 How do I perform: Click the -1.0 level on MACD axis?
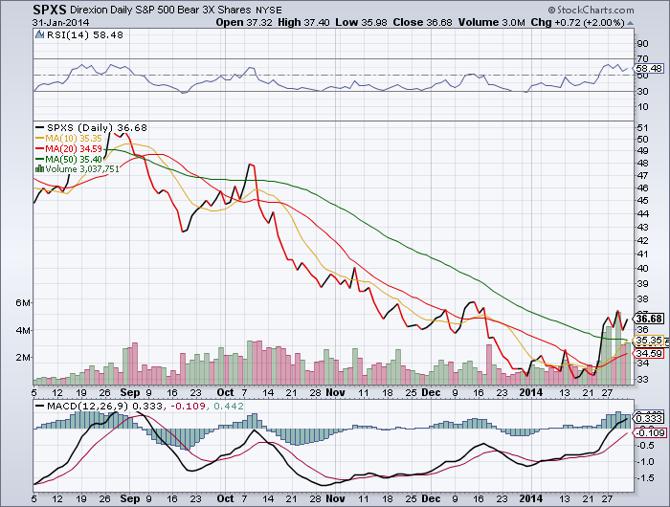(645, 462)
